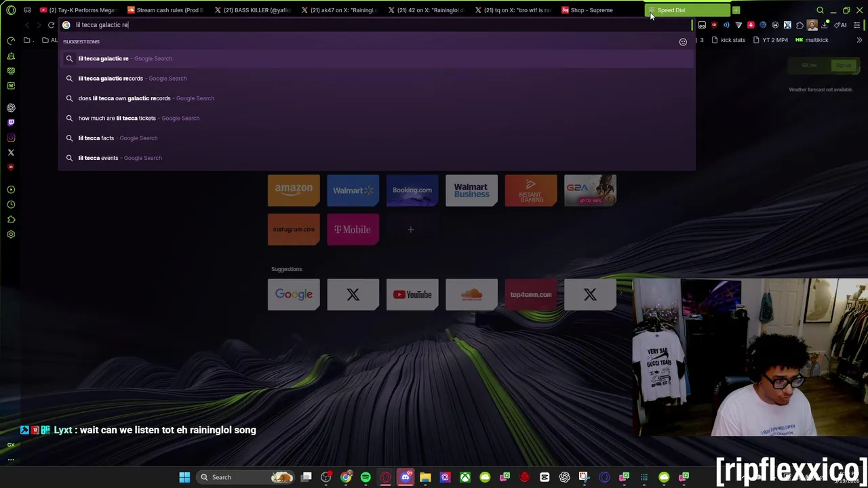Open the T-Mobile speed dial tile
868x488 pixels.
(353, 230)
